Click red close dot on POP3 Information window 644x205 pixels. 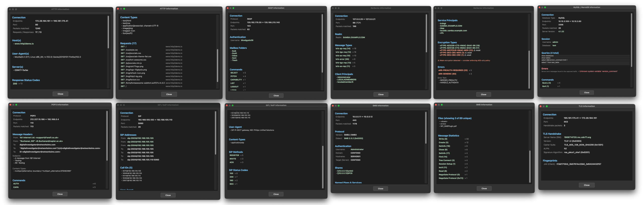[x=10, y=105]
